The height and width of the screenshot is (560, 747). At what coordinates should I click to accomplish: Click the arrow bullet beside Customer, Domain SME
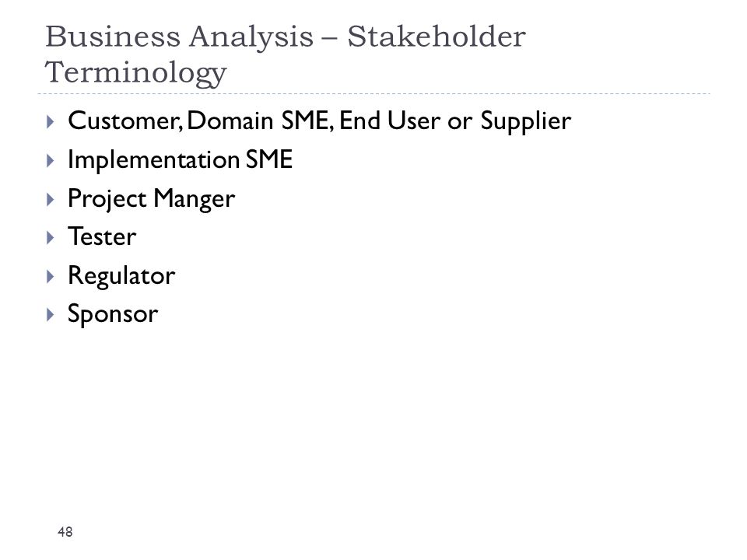pyautogui.click(x=51, y=121)
